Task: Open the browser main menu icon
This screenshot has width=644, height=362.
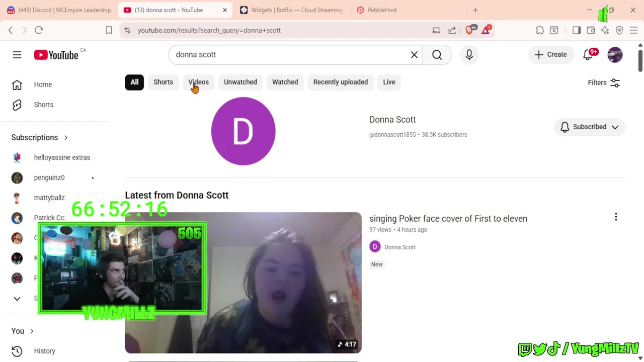Action: (x=633, y=30)
